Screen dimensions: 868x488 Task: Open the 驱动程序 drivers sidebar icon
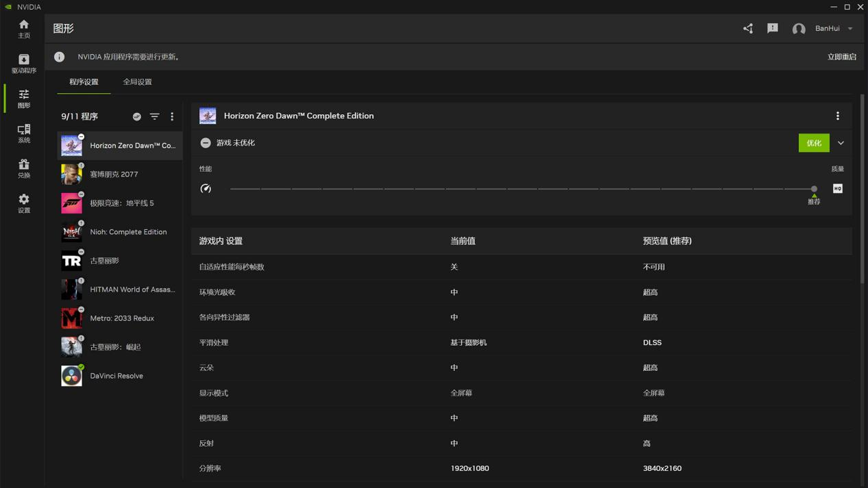coord(24,64)
